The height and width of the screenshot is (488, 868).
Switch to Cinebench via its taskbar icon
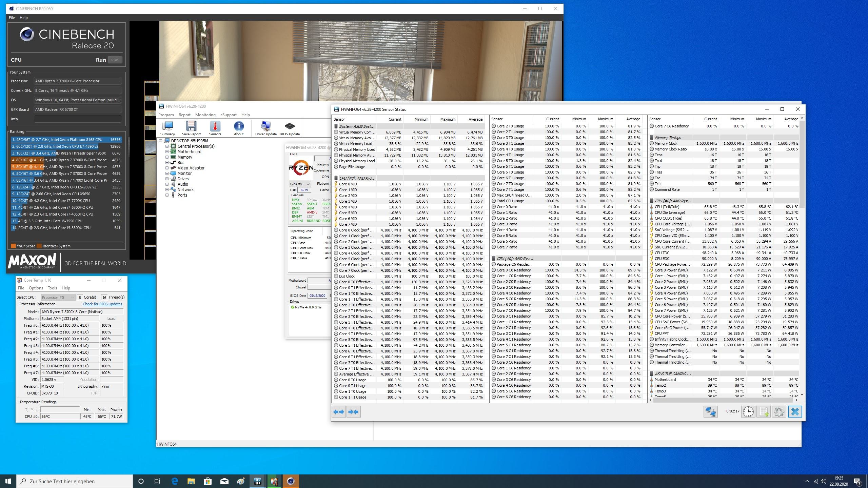[x=291, y=481]
